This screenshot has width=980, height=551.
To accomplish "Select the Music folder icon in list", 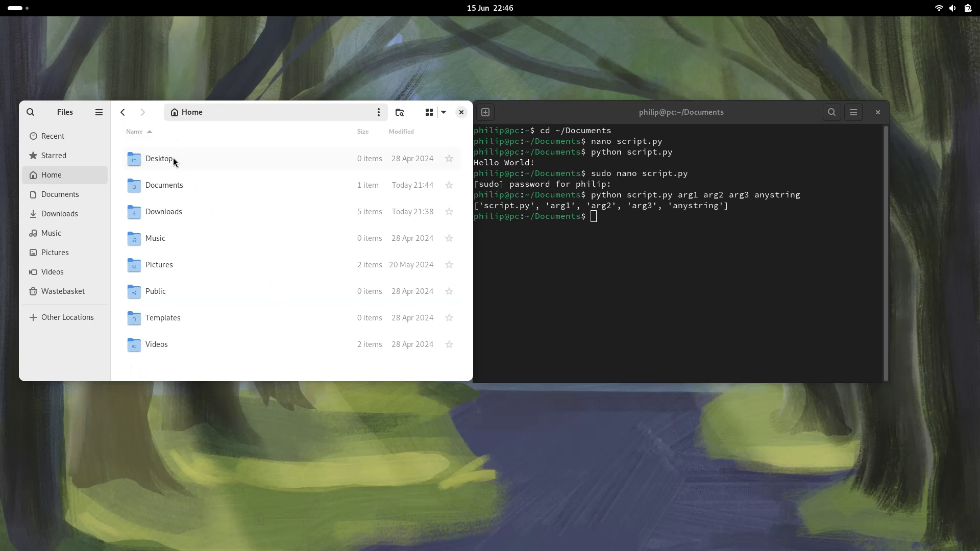I will click(x=134, y=239).
